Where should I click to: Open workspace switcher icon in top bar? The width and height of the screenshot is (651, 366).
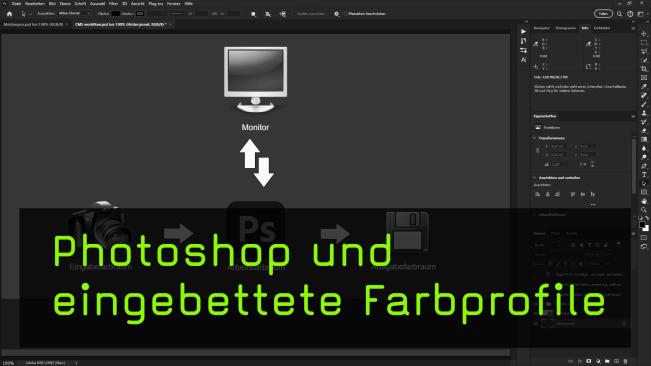click(641, 14)
